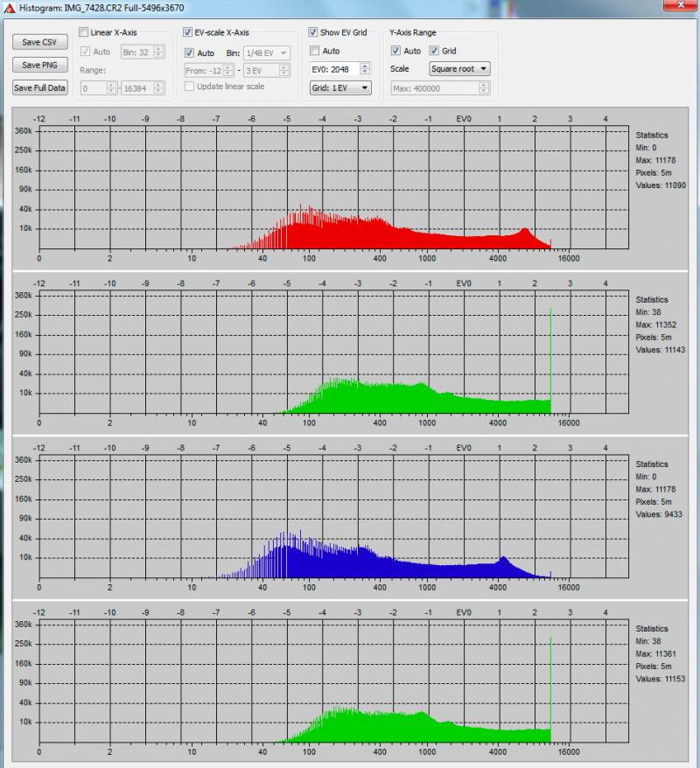Click the Save Full Data button

39,87
